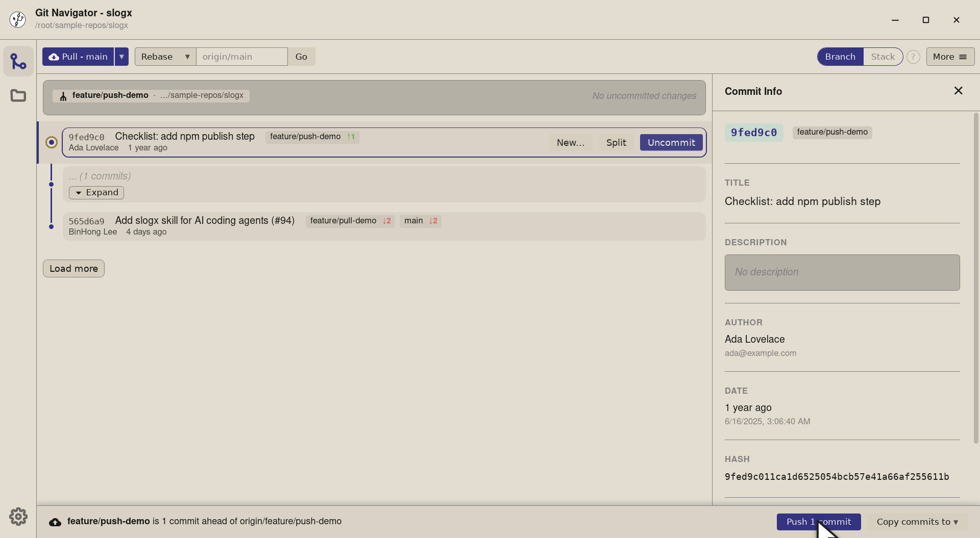
Task: Click the Go button
Action: point(301,57)
